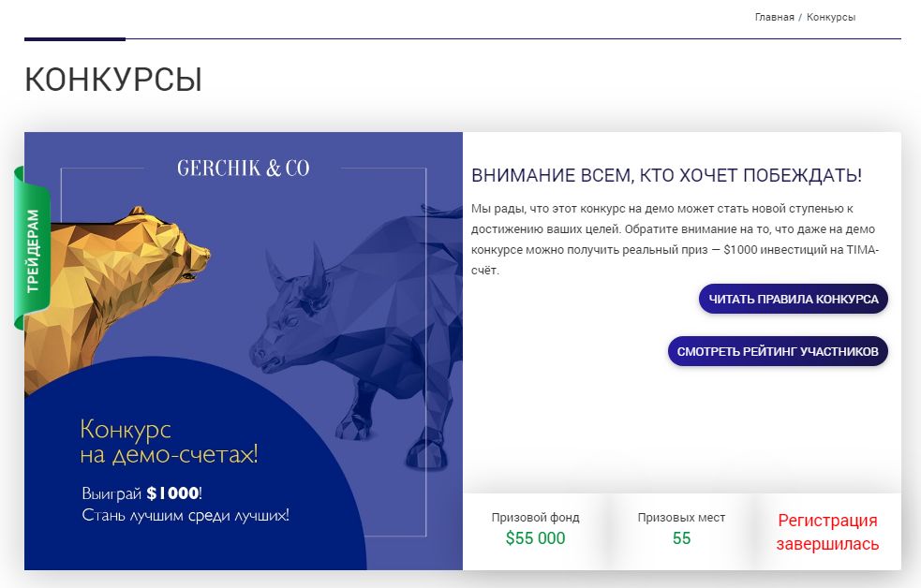921x588 pixels.
Task: Open the Главная breadcrumb link
Action: coord(774,18)
